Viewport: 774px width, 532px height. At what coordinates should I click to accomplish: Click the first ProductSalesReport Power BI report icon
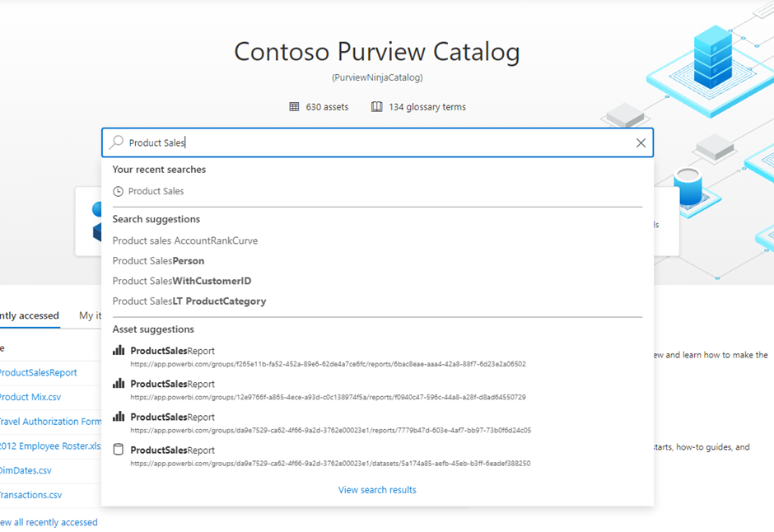coord(119,351)
